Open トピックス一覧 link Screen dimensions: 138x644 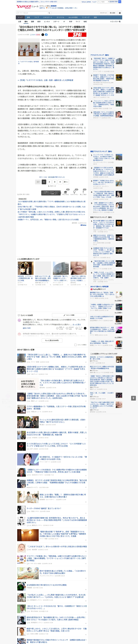tap(115, 21)
